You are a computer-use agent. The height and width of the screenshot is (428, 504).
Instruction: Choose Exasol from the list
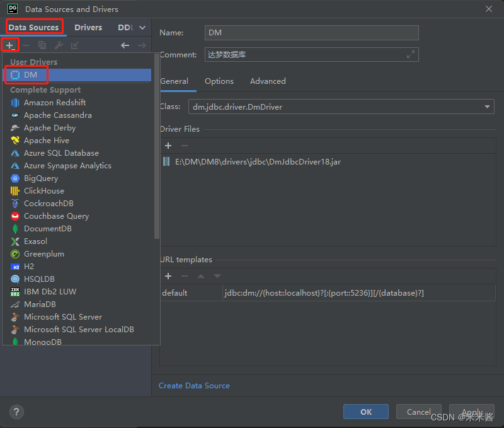pyautogui.click(x=77, y=241)
